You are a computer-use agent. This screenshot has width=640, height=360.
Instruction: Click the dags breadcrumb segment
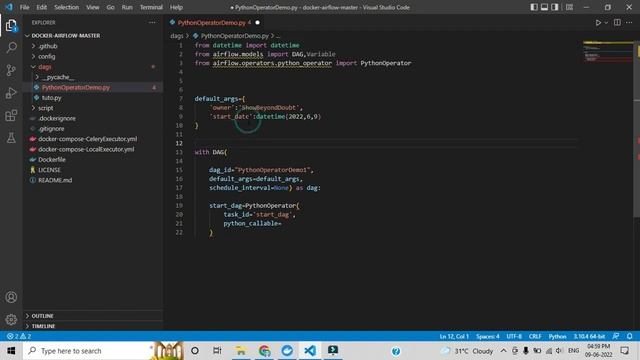[177, 36]
